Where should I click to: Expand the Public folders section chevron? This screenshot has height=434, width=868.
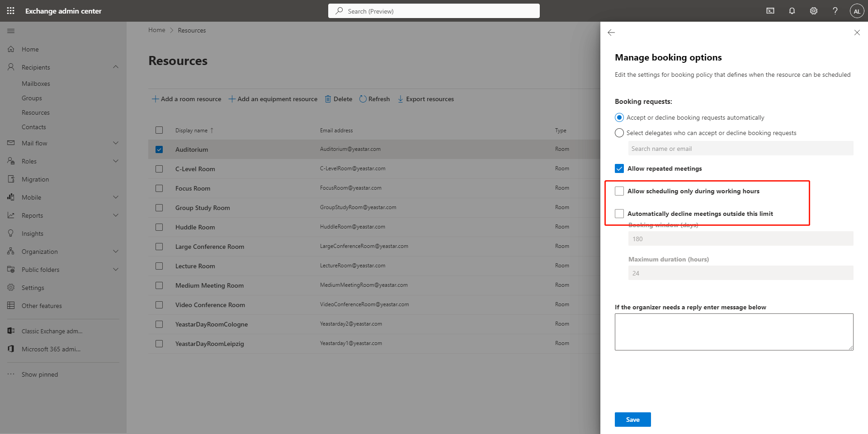pos(116,269)
